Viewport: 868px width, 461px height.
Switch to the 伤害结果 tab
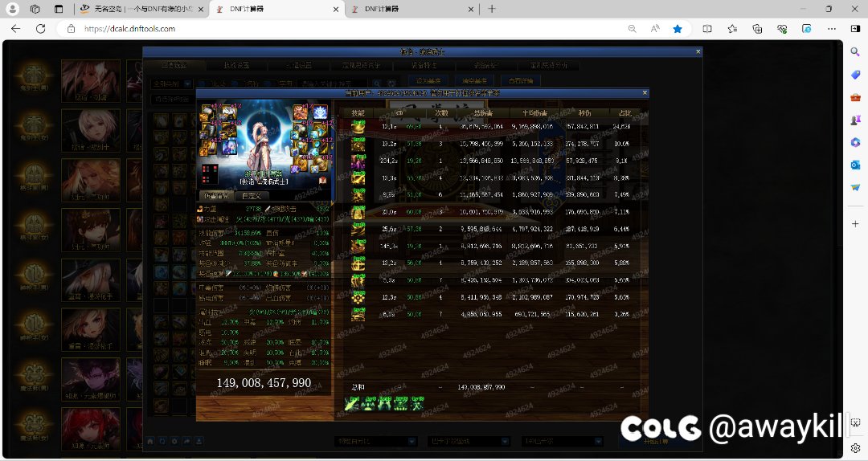coord(216,196)
